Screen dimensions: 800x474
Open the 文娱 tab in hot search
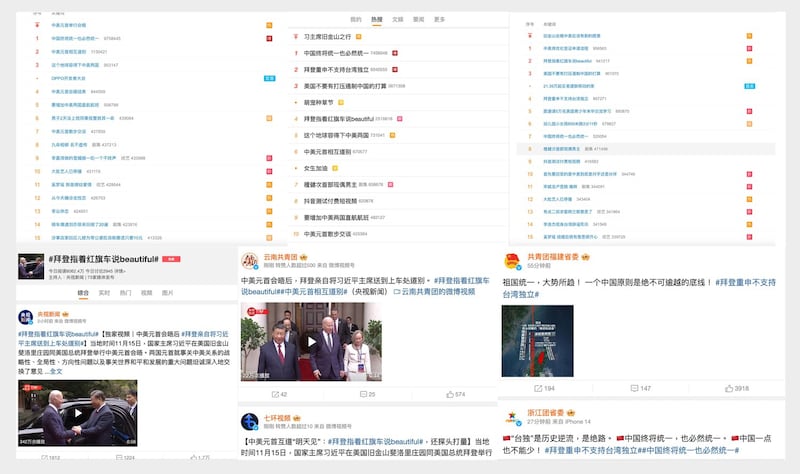pyautogui.click(x=397, y=19)
